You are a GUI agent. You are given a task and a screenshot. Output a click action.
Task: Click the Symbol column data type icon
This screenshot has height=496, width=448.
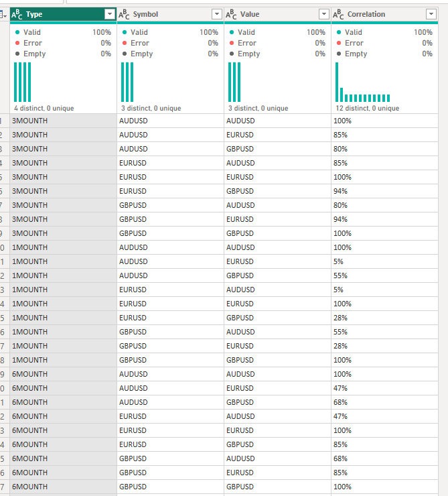coord(124,14)
